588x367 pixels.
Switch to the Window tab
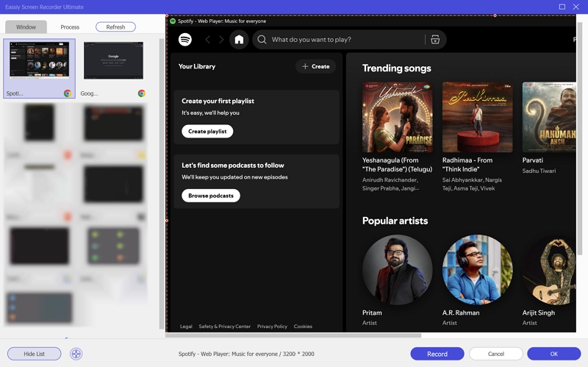point(26,27)
